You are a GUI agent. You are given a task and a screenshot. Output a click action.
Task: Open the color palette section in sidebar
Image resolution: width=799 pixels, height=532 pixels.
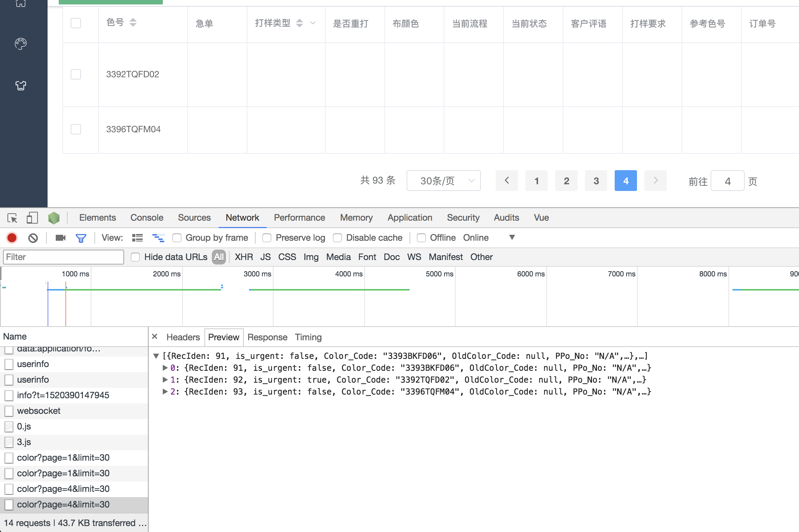(21, 43)
